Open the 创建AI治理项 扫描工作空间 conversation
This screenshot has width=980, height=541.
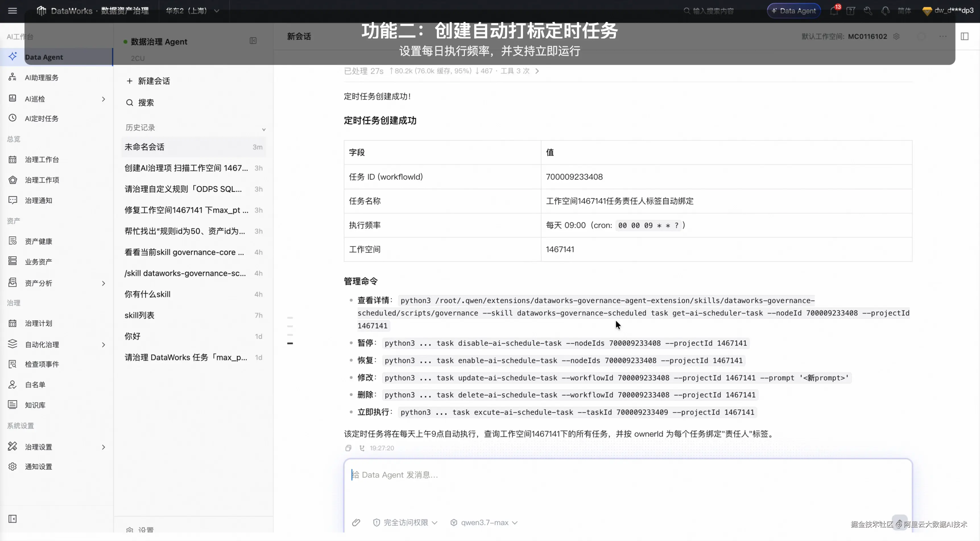(194, 168)
